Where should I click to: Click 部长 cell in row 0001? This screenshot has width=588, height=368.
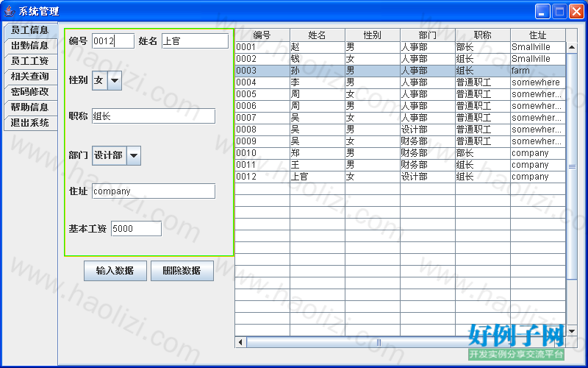tap(483, 47)
